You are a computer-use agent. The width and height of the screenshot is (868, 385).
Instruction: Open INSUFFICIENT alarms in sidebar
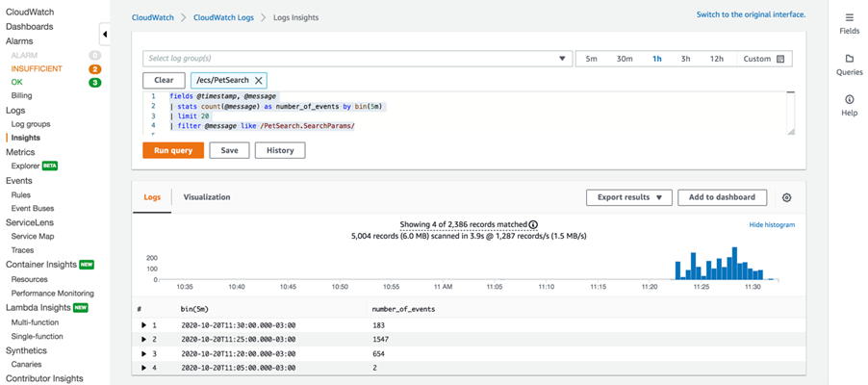click(x=37, y=69)
